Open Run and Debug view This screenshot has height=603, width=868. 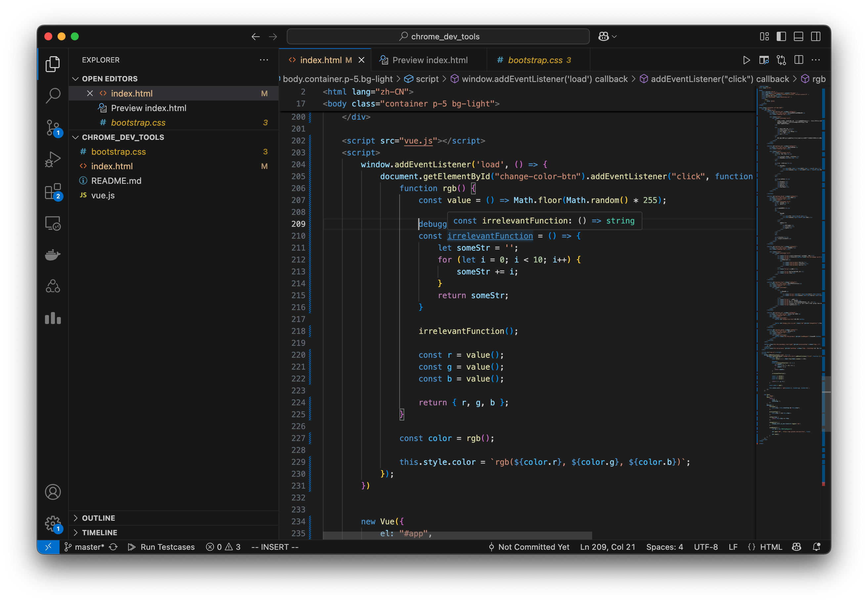(53, 159)
